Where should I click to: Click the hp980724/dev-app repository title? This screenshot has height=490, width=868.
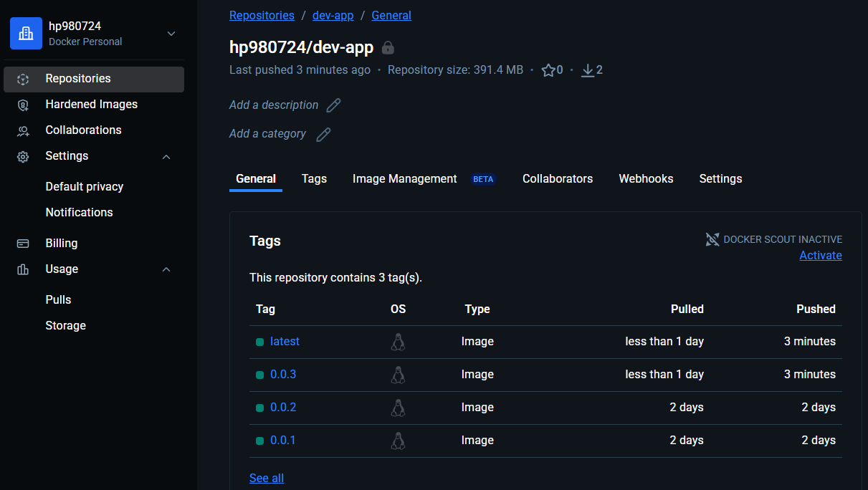[x=301, y=48]
